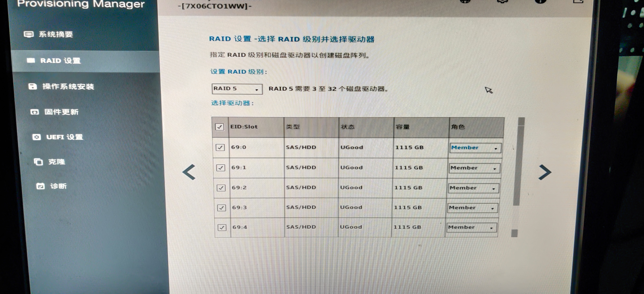Open 系统摘要 menu item

tap(56, 34)
